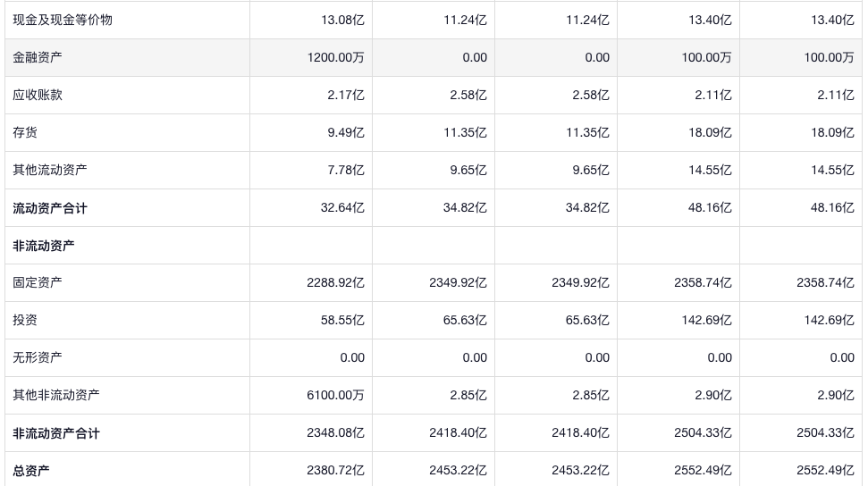This screenshot has width=868, height=486.
Task: Select the bold 流动资产合计 row label
Action: tap(50, 208)
